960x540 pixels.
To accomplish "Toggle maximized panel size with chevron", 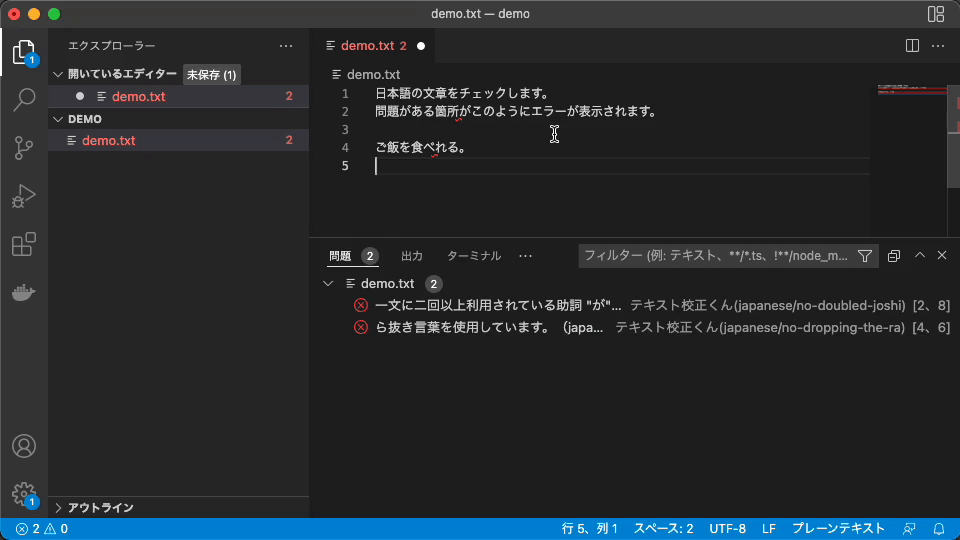I will coord(920,256).
